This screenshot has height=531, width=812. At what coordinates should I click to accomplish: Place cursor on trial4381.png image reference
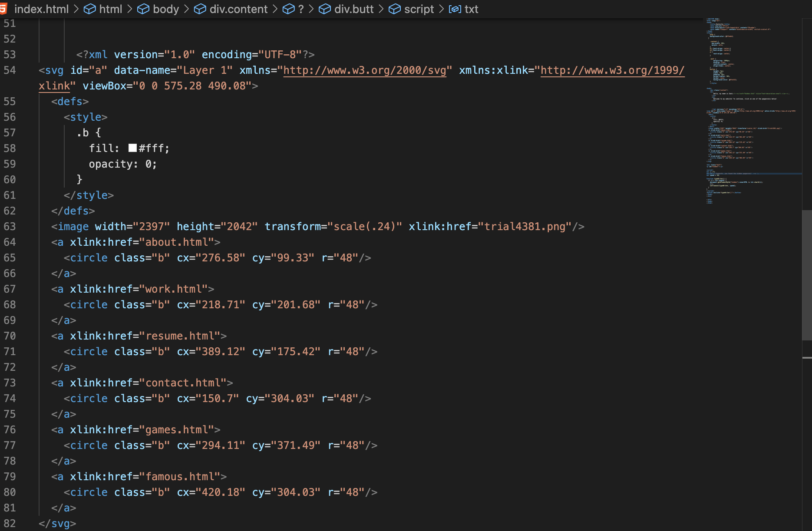(525, 227)
